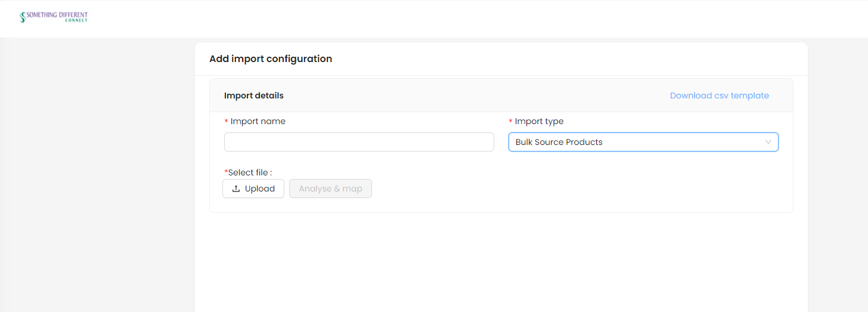Click the word CONNECT in the logo
Screen dimensions: 868x312
click(76, 21)
